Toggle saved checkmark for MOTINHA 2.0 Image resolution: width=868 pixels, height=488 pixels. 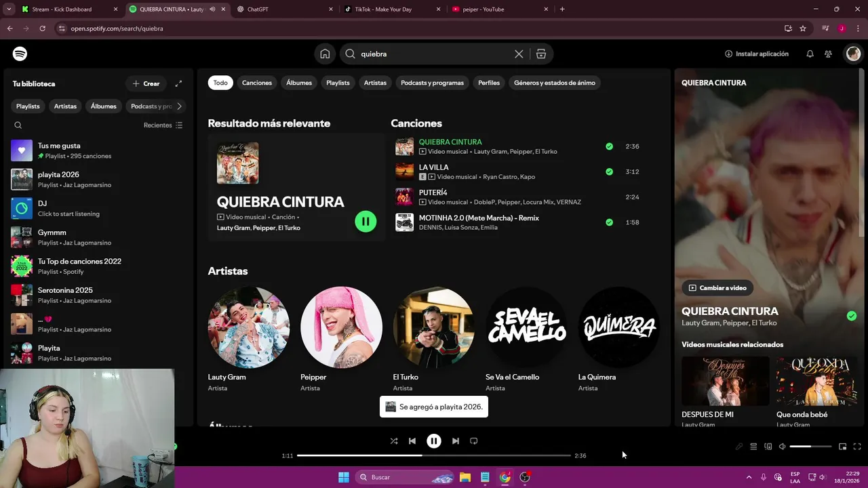click(x=609, y=222)
